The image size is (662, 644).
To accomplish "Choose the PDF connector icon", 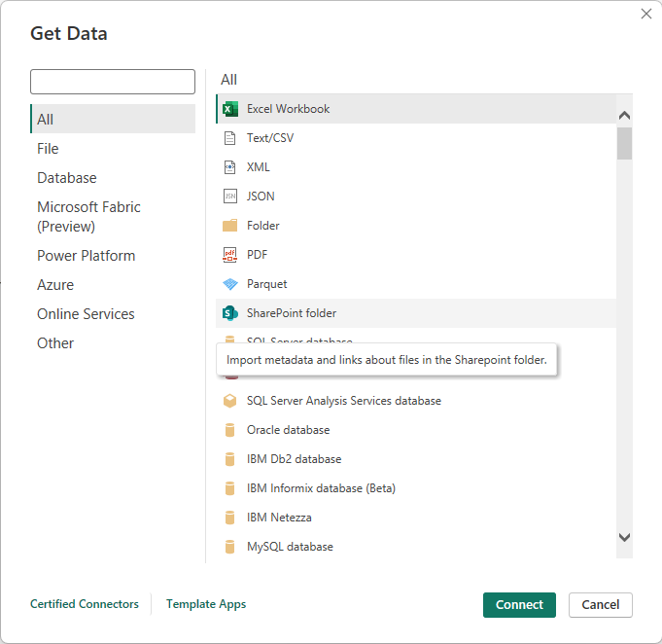I will pyautogui.click(x=230, y=255).
